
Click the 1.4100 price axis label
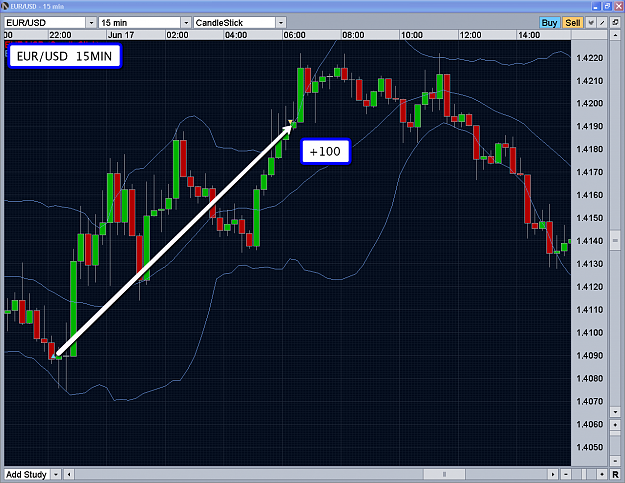pyautogui.click(x=590, y=332)
